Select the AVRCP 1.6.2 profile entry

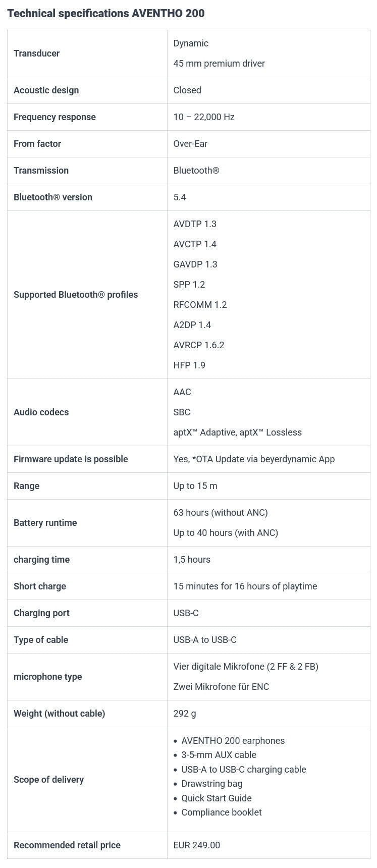click(199, 345)
